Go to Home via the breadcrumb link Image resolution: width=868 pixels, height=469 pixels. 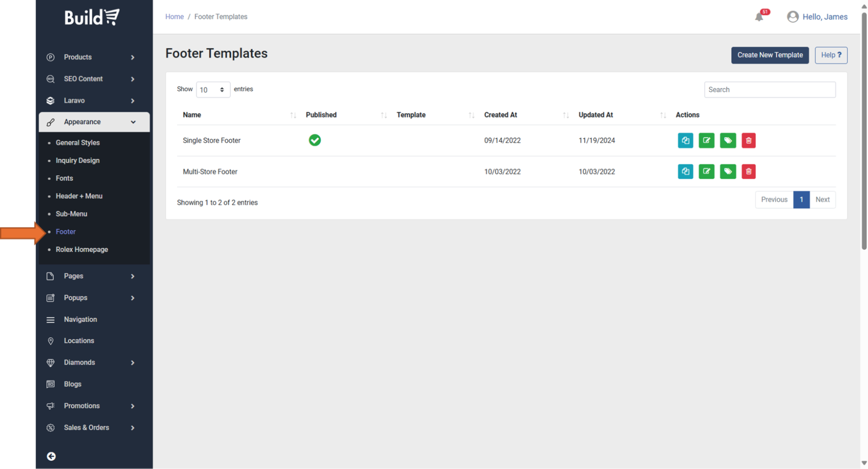tap(174, 17)
